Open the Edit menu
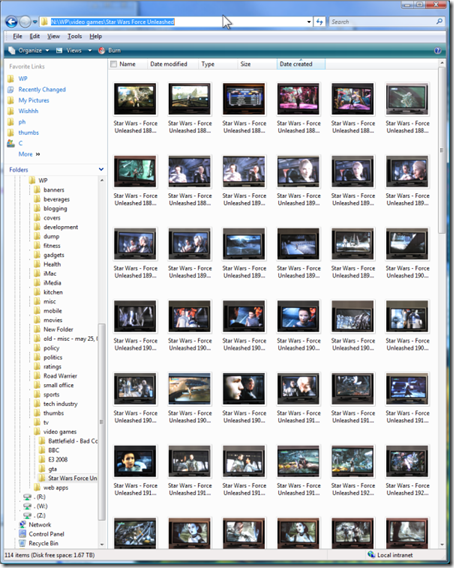Screen dimensions: 454x568 point(35,36)
